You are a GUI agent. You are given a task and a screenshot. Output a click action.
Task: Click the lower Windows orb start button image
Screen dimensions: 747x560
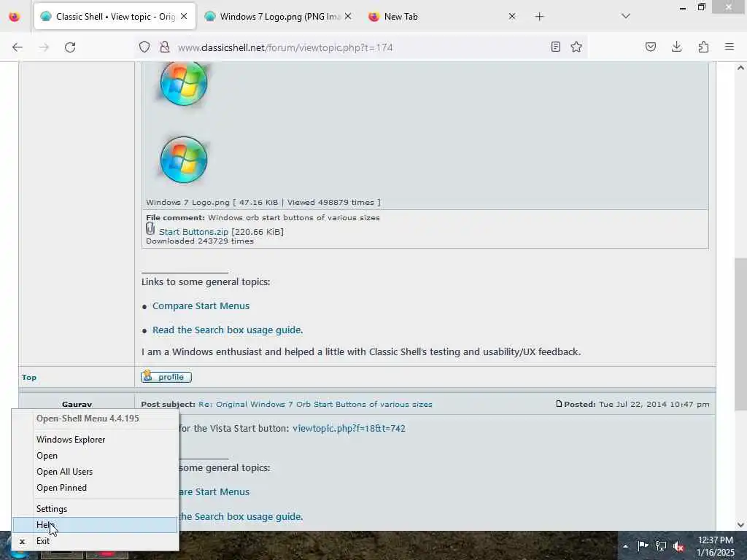(x=184, y=160)
